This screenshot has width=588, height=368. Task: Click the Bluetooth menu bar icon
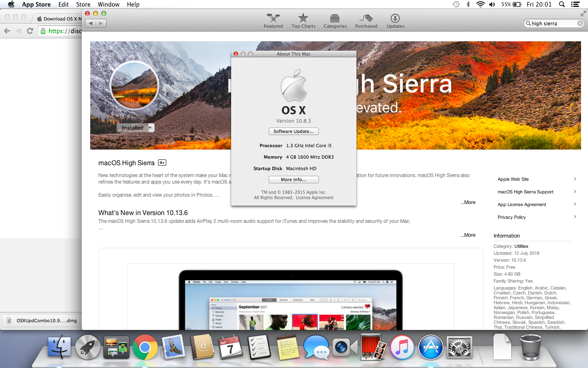click(x=468, y=4)
